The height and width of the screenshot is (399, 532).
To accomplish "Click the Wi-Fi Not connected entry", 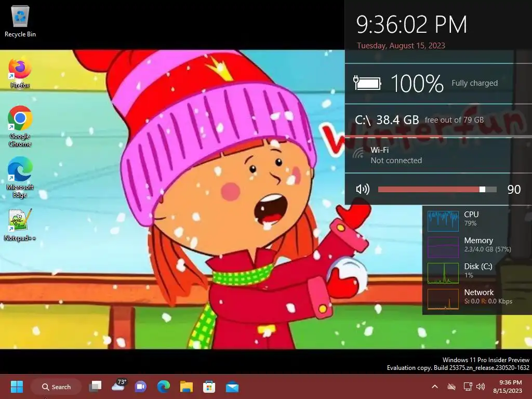I will click(x=396, y=155).
